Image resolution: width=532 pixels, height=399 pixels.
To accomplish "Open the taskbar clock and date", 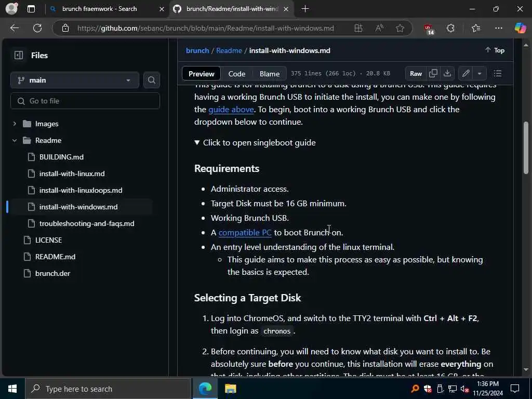I will pos(488,389).
